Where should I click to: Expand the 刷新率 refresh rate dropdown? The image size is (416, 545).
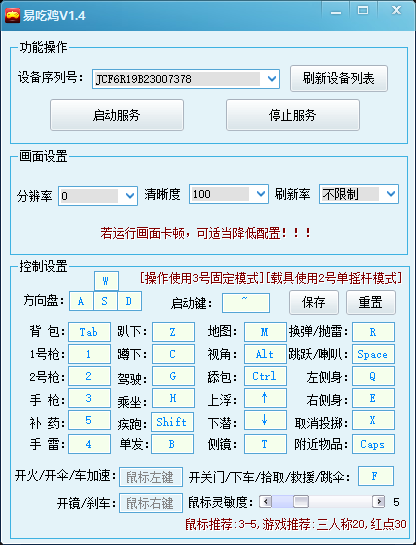pyautogui.click(x=359, y=194)
